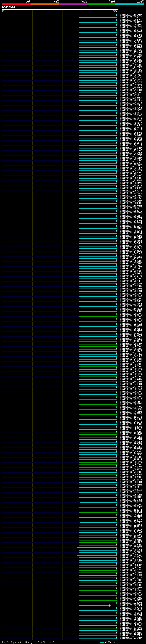Open hit UniRef100_Q9XF12
The height and width of the screenshot is (644, 146).
[131, 17]
